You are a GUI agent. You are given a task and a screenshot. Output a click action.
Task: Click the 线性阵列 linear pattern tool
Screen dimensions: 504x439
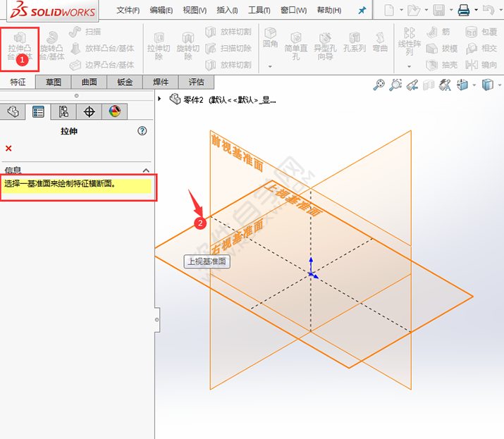409,42
